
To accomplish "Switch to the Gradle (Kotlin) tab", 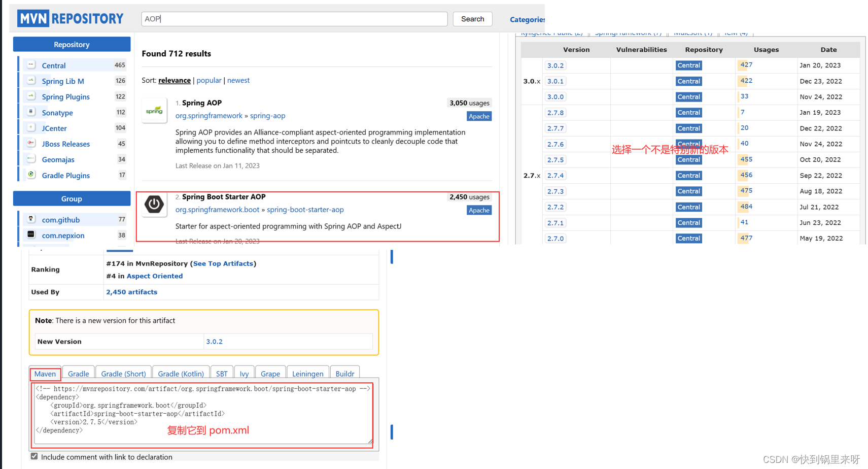I will pyautogui.click(x=181, y=374).
